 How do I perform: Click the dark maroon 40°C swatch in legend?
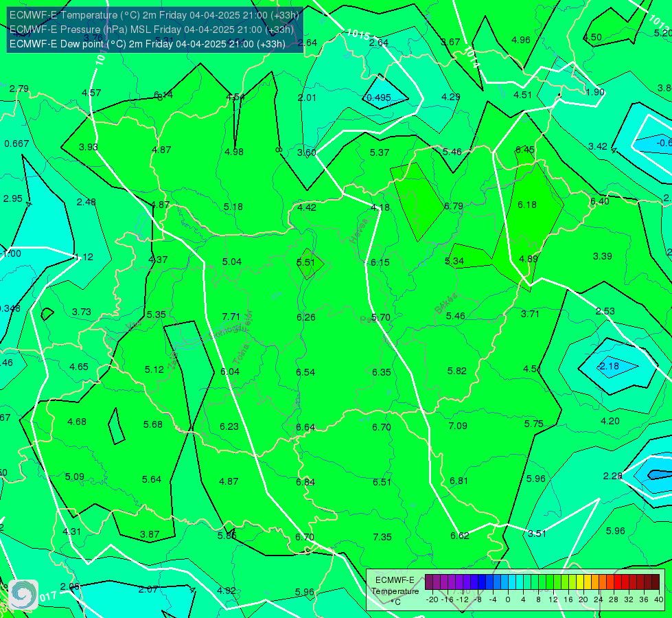[x=656, y=582]
